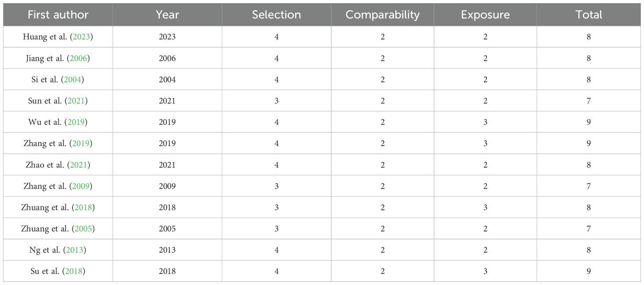
Task: Click the "Exposure" column header
Action: (x=485, y=15)
